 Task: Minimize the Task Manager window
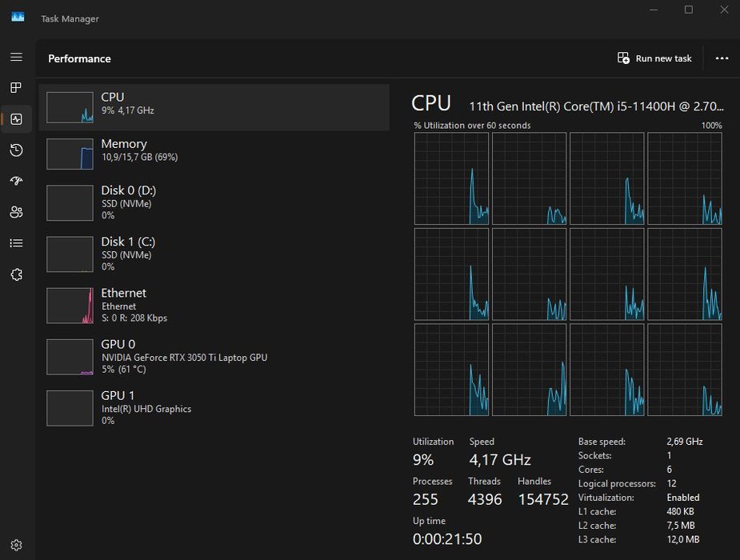pyautogui.click(x=654, y=10)
